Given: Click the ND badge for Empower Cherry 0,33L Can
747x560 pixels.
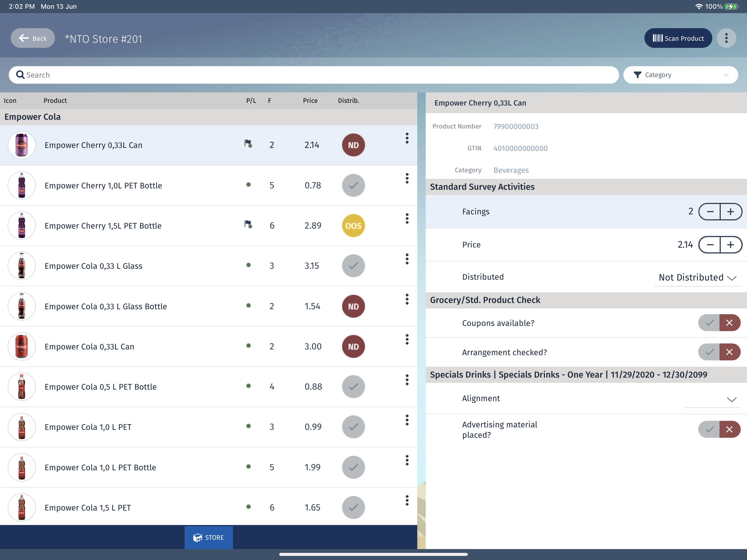Looking at the screenshot, I should (x=353, y=145).
